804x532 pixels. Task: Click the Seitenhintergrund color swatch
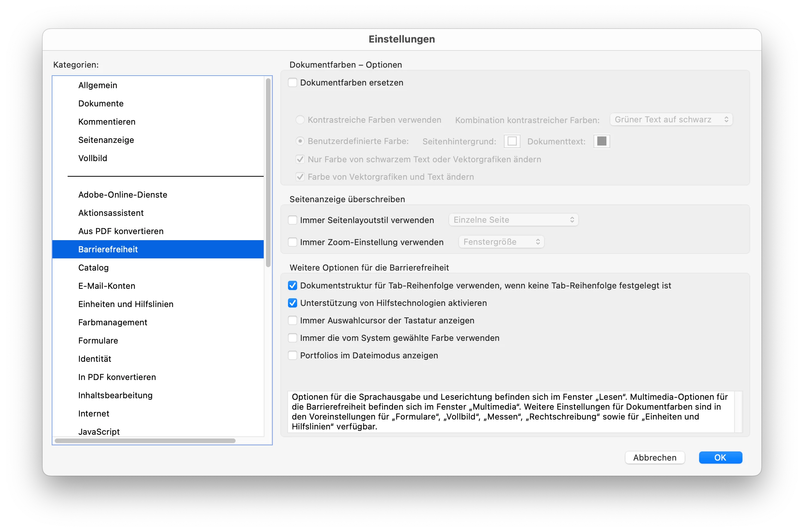(x=512, y=141)
